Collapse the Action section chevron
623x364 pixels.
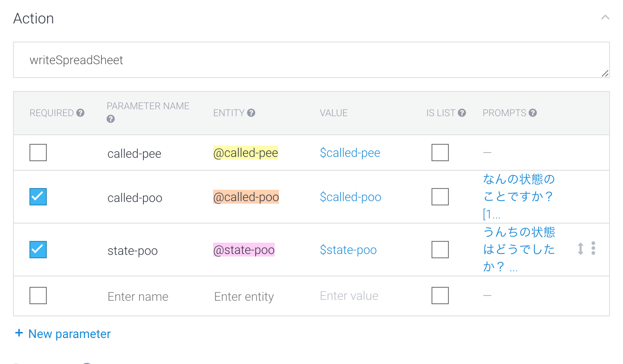(x=605, y=18)
